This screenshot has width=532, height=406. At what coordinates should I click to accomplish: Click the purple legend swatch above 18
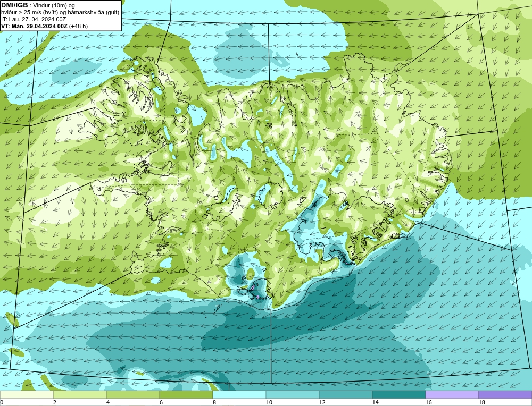tap(505, 395)
